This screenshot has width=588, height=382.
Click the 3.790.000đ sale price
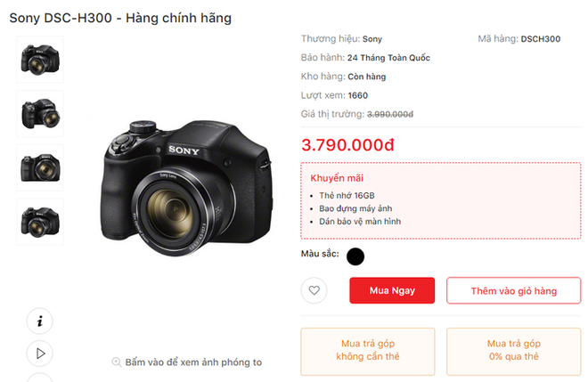click(x=347, y=145)
